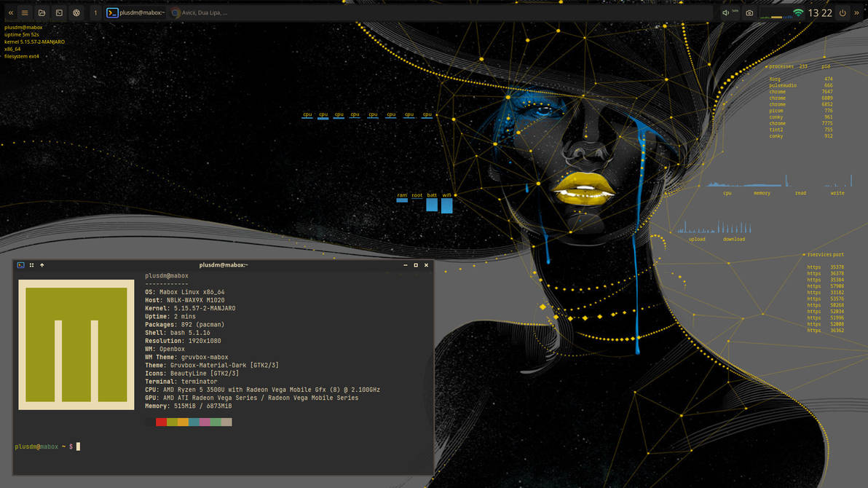Click the red swatch in the neofetch color palette
Image resolution: width=868 pixels, height=488 pixels.
pos(162,421)
